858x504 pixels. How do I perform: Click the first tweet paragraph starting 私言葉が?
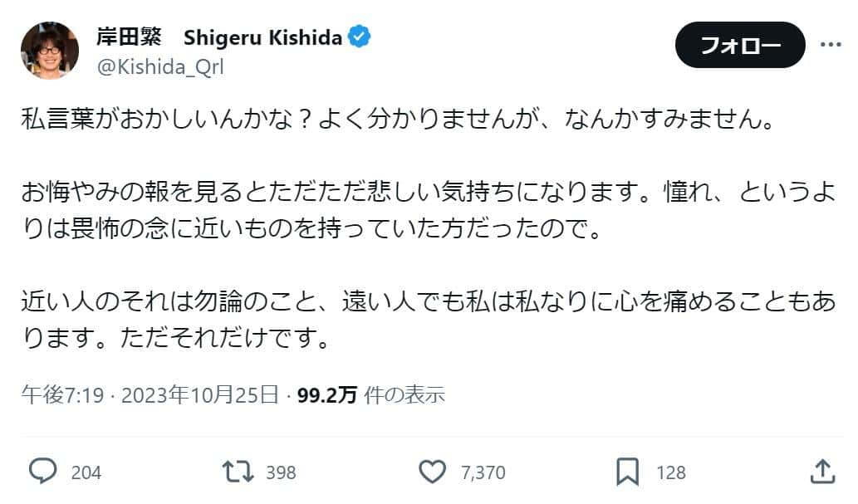[397, 120]
